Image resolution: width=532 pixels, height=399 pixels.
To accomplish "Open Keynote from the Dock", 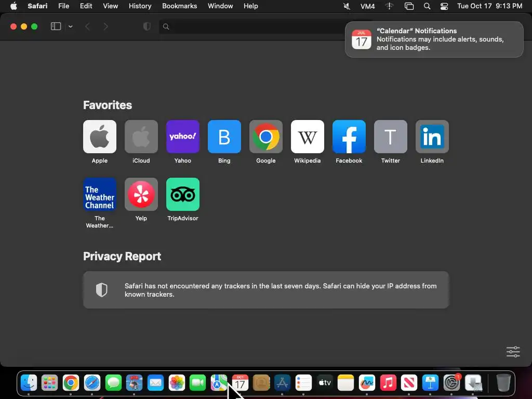I will [430, 383].
